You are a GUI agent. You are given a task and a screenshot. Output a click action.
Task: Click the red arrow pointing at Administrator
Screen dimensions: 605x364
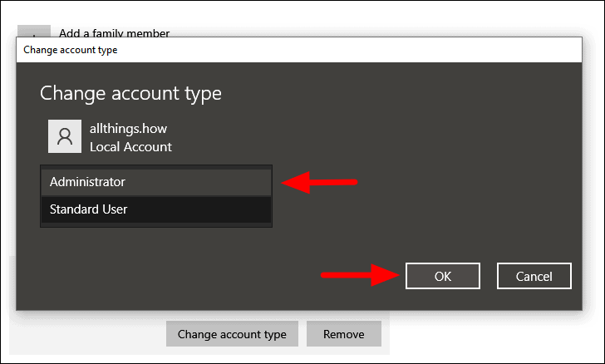319,182
